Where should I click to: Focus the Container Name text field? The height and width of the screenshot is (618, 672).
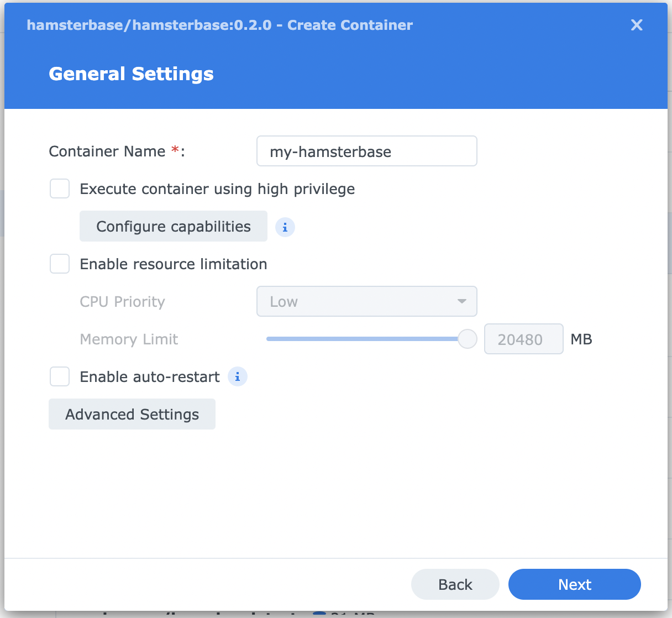pyautogui.click(x=366, y=151)
